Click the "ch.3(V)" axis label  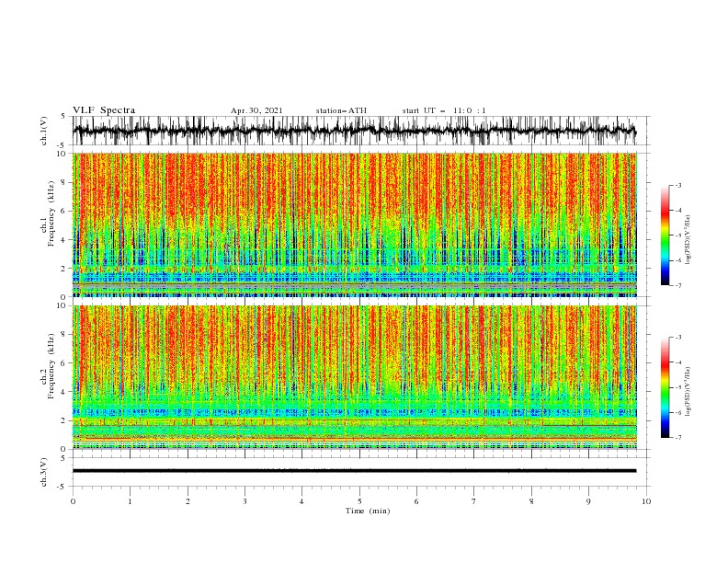[44, 472]
